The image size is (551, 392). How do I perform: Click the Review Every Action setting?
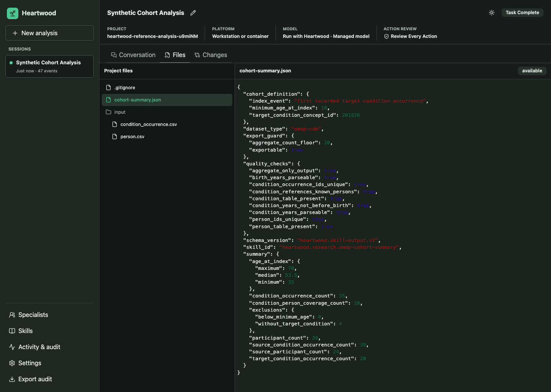tap(410, 36)
